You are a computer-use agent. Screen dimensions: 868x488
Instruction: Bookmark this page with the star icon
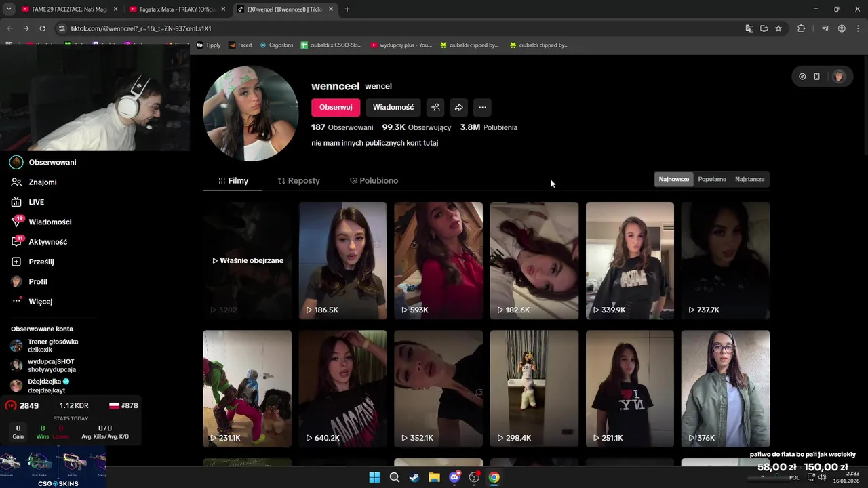click(778, 28)
